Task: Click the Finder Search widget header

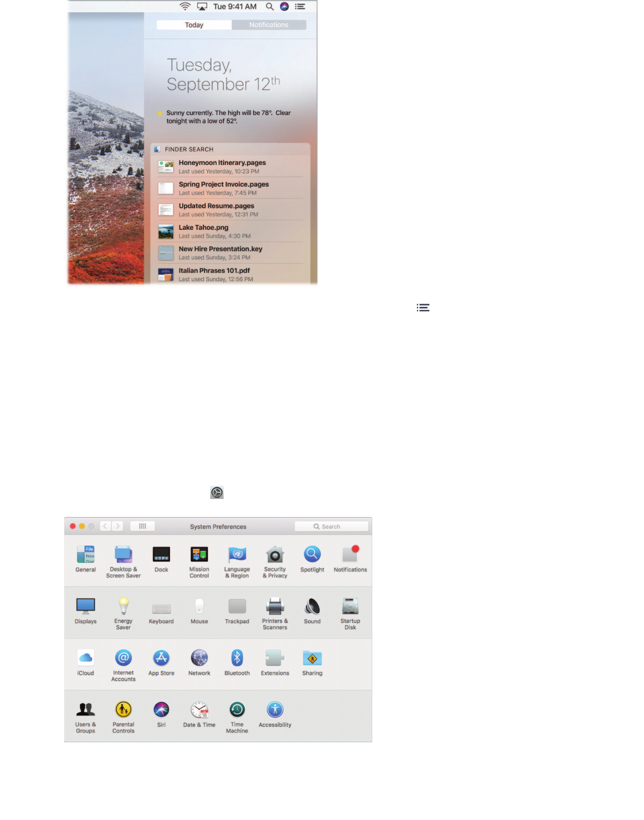Action: coord(230,149)
